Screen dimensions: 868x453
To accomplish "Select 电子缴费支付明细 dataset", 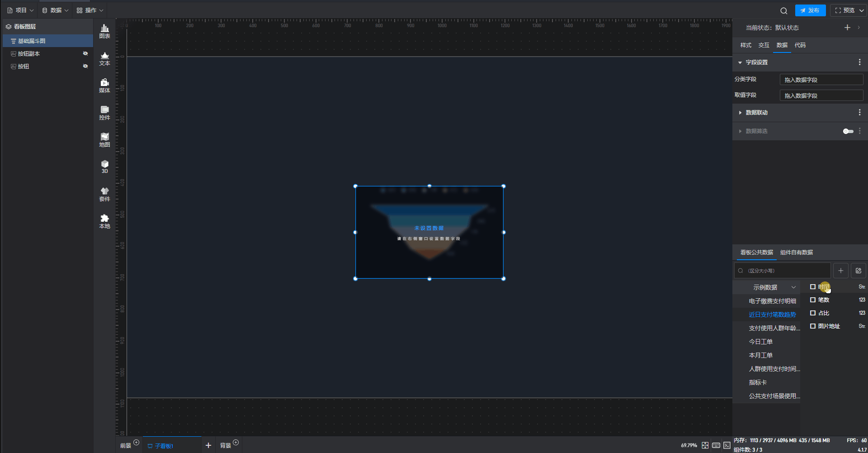I will 772,301.
